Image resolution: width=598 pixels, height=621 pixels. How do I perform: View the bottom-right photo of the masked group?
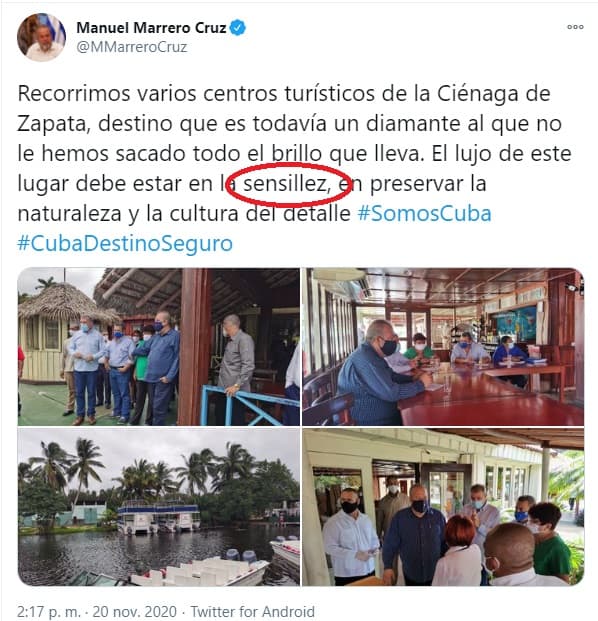[443, 507]
